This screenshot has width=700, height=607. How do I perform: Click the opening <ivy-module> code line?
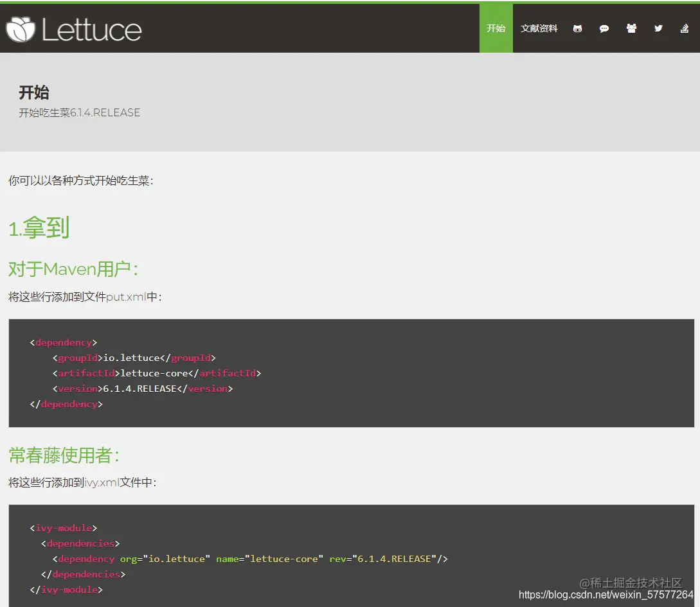pos(64,528)
